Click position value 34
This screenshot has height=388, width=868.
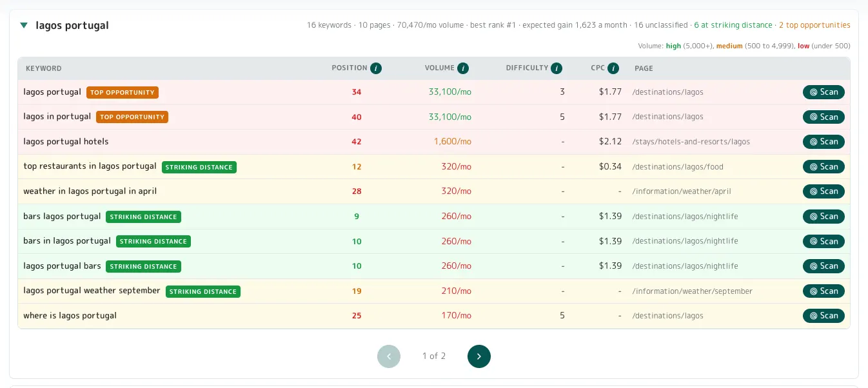(357, 92)
